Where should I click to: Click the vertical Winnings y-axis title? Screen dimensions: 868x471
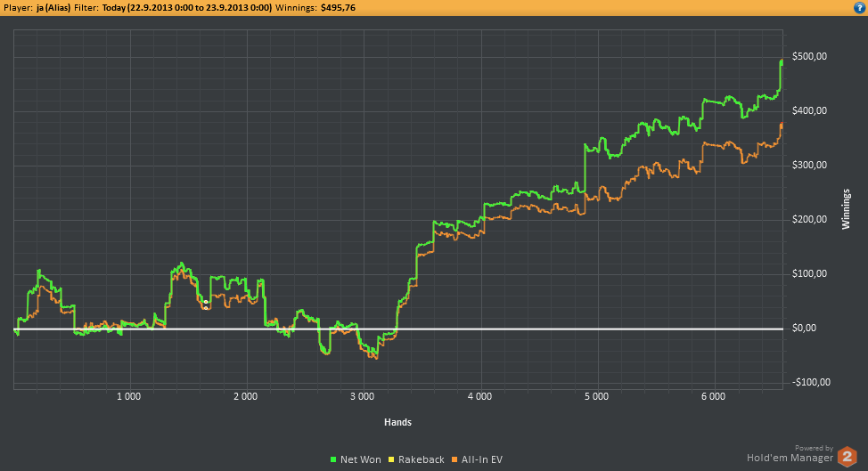click(846, 208)
